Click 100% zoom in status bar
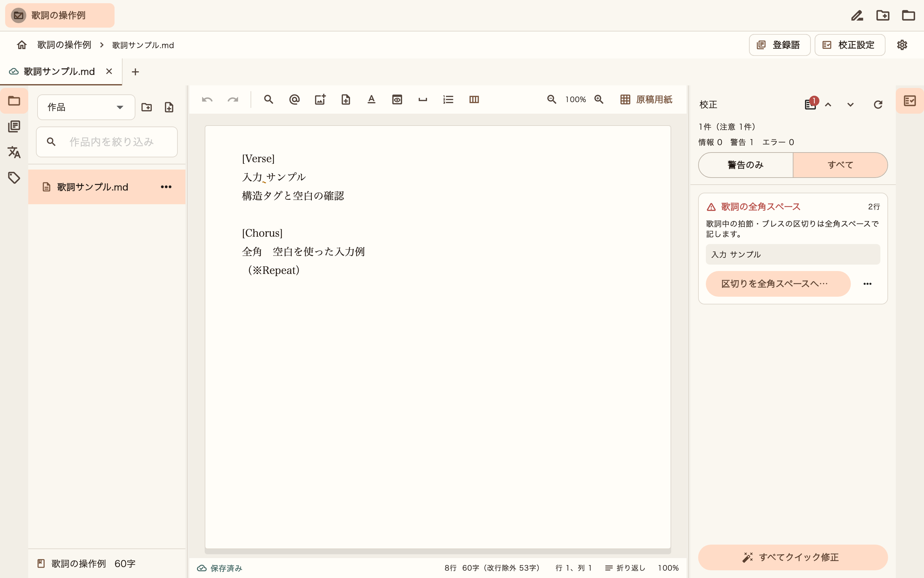The image size is (924, 578). point(668,568)
